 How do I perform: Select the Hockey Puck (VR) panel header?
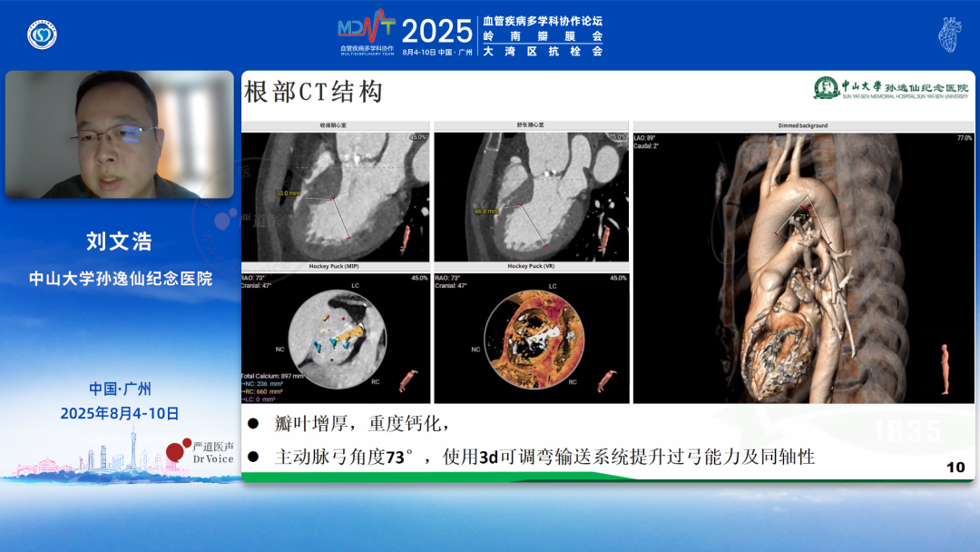(x=531, y=267)
